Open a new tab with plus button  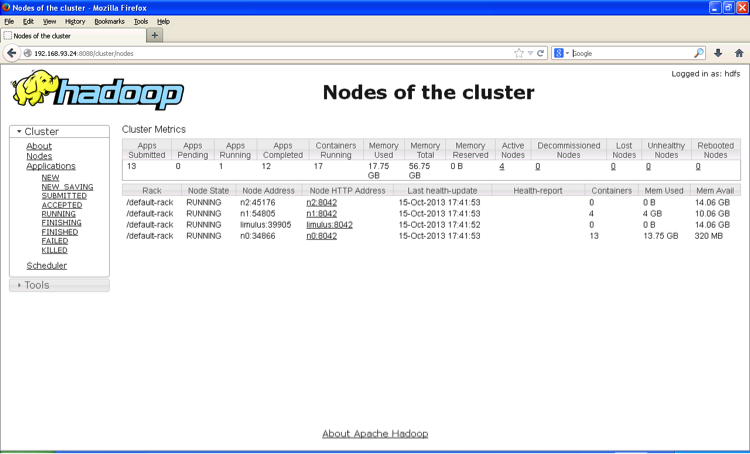pos(154,35)
